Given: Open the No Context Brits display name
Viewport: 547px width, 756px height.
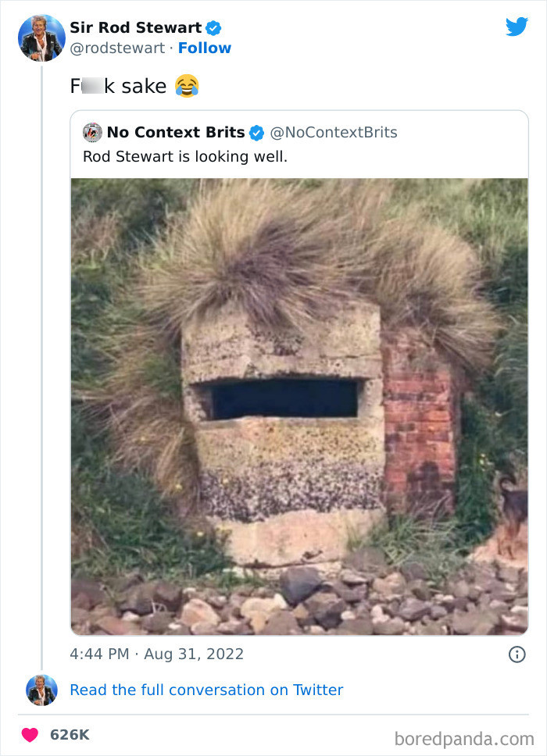Looking at the screenshot, I should 176,132.
